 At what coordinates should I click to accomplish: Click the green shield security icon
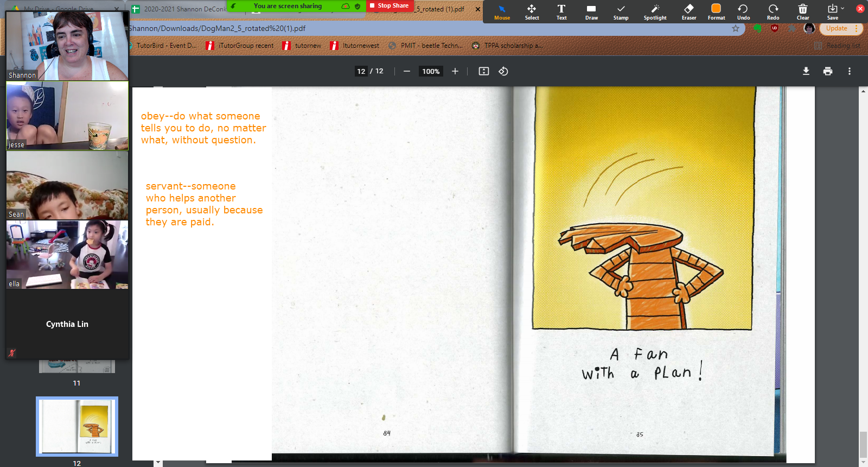[x=358, y=6]
